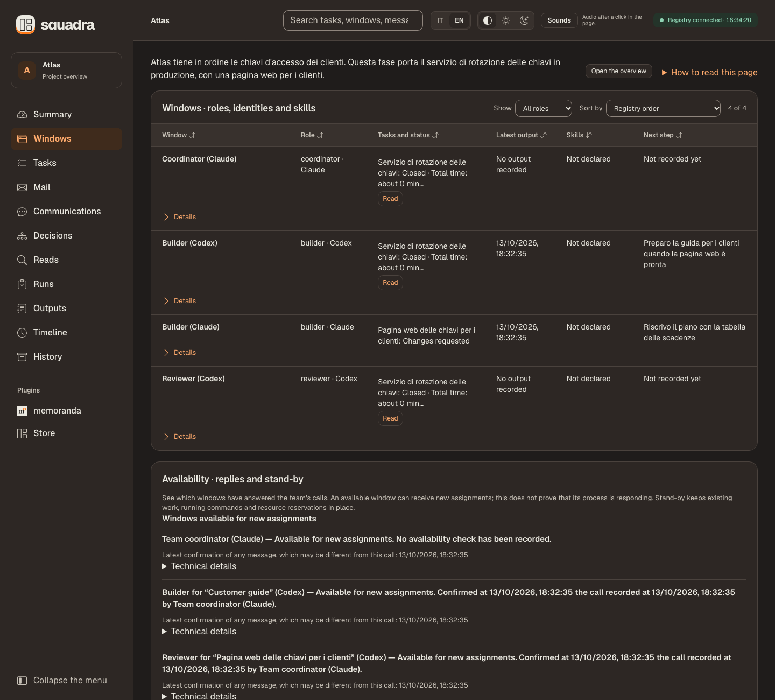Click the Communications speech bubble icon

coord(22,212)
